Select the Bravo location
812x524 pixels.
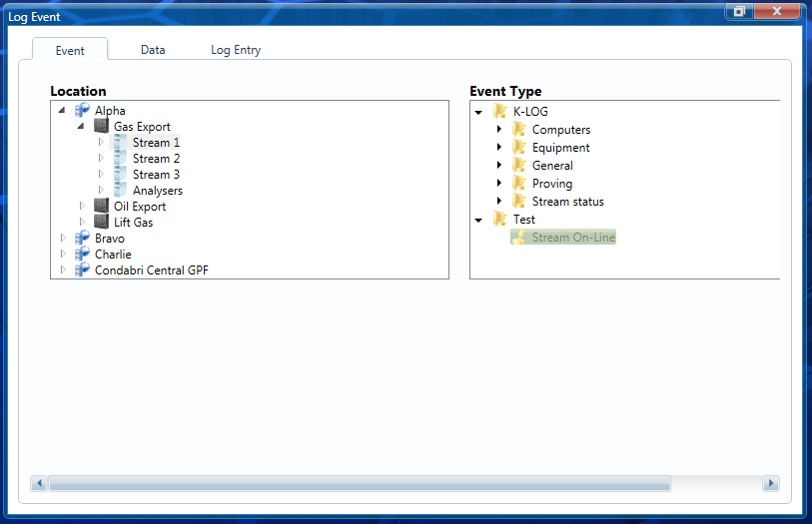coord(110,239)
